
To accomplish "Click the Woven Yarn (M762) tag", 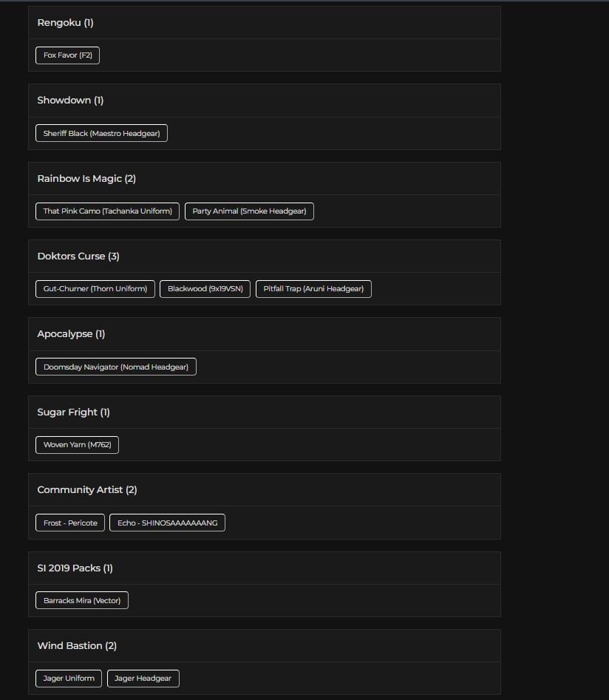I will click(x=77, y=445).
